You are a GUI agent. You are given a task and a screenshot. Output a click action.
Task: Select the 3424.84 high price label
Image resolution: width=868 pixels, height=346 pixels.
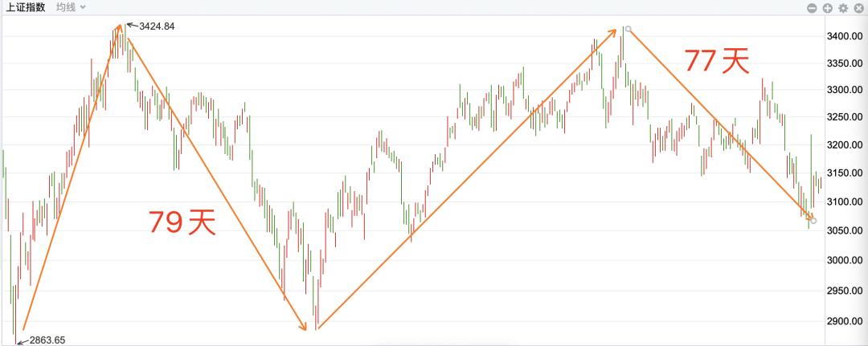pyautogui.click(x=157, y=26)
